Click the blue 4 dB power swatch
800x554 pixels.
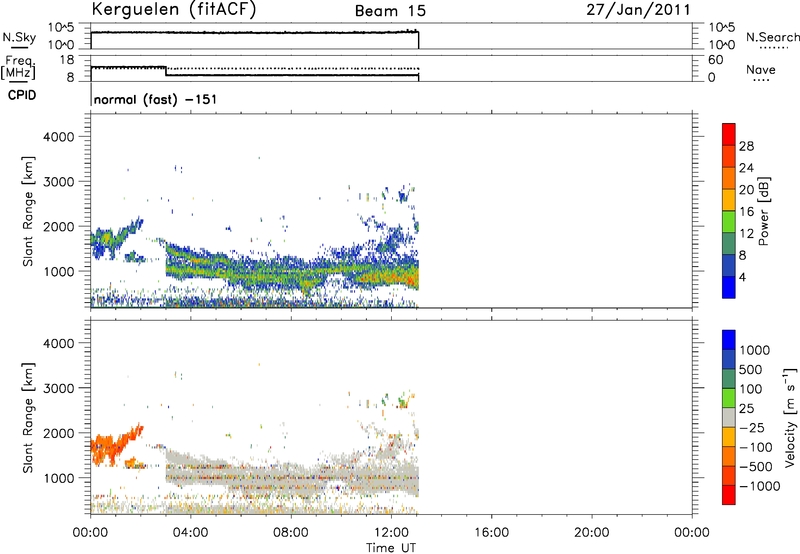729,287
